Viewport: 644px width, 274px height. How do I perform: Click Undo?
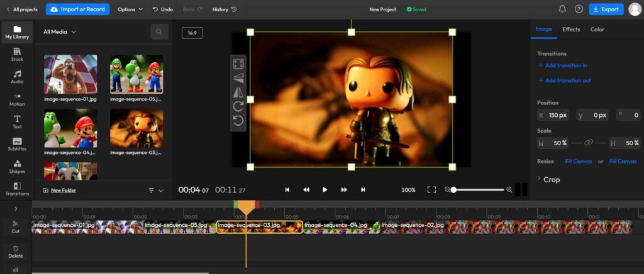point(163,9)
